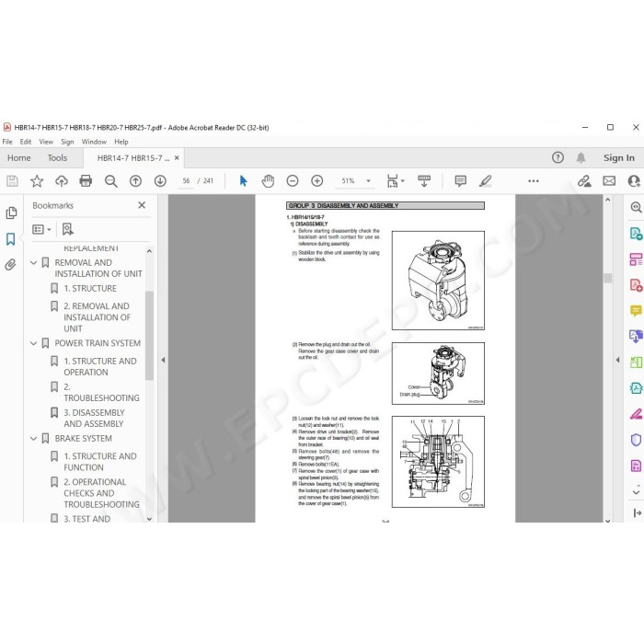This screenshot has width=644, height=644.
Task: Open Protect shield tool in right pane
Action: (x=637, y=440)
